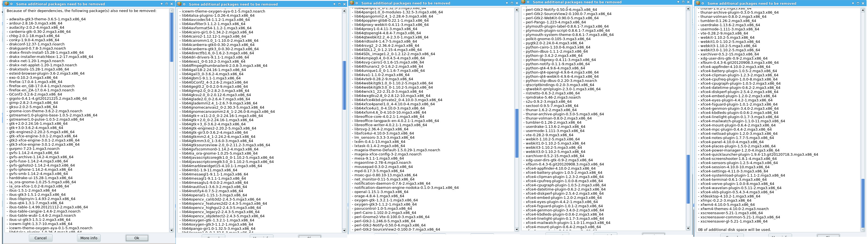The image size is (868, 244).
Task: Open More info about packages to remove
Action: [x=89, y=238]
